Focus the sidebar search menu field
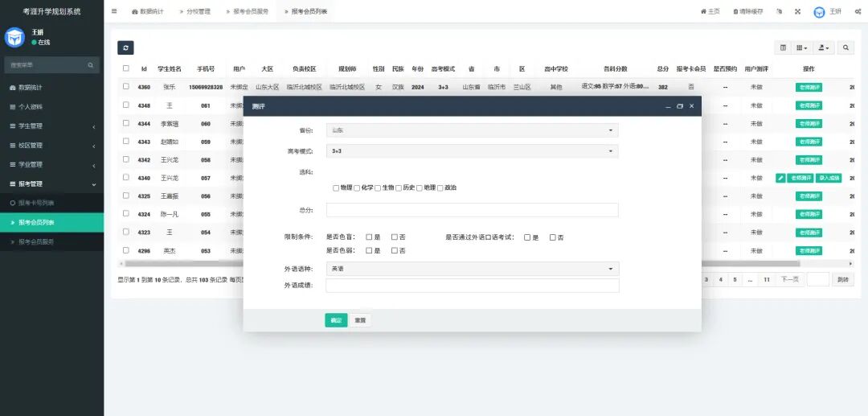 [45, 65]
